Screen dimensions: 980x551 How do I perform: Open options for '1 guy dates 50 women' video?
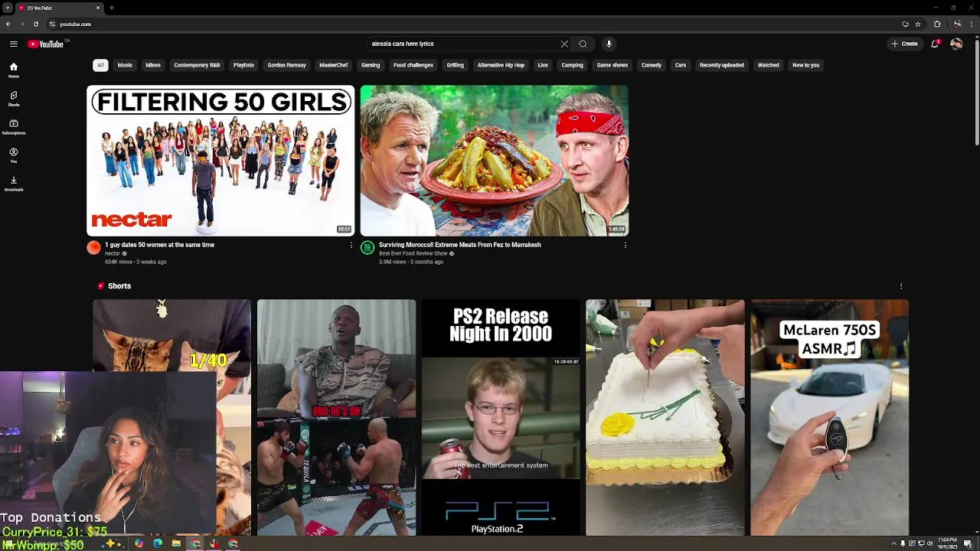point(351,245)
